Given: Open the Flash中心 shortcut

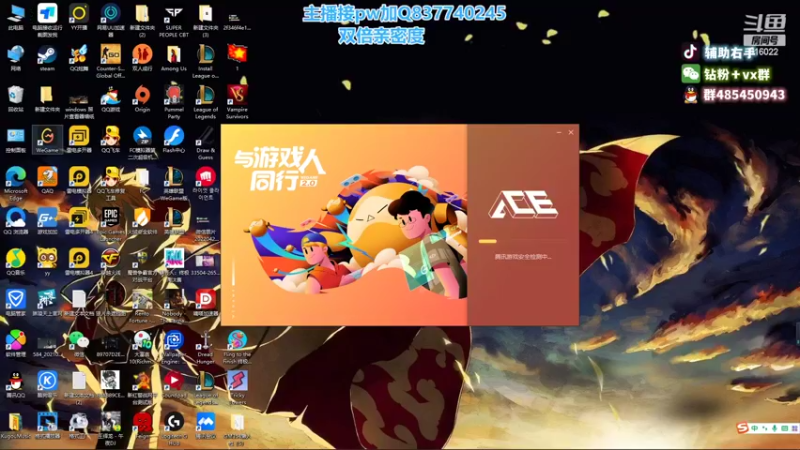Looking at the screenshot, I should tap(173, 139).
